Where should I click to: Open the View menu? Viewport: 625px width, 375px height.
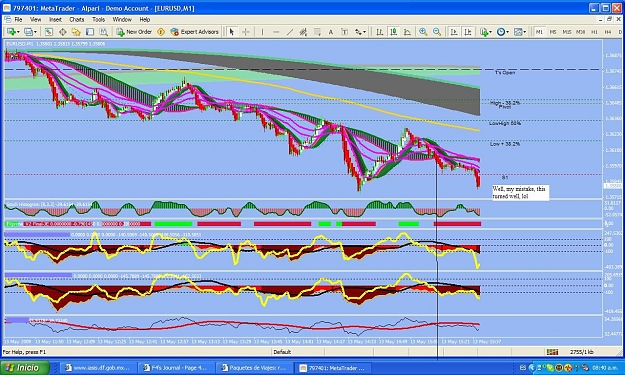(35, 20)
